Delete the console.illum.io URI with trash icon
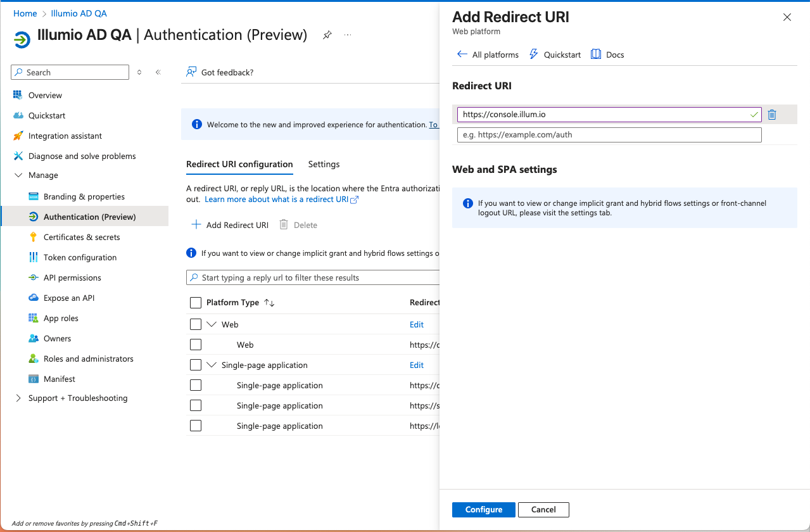This screenshot has height=532, width=810. coord(772,115)
